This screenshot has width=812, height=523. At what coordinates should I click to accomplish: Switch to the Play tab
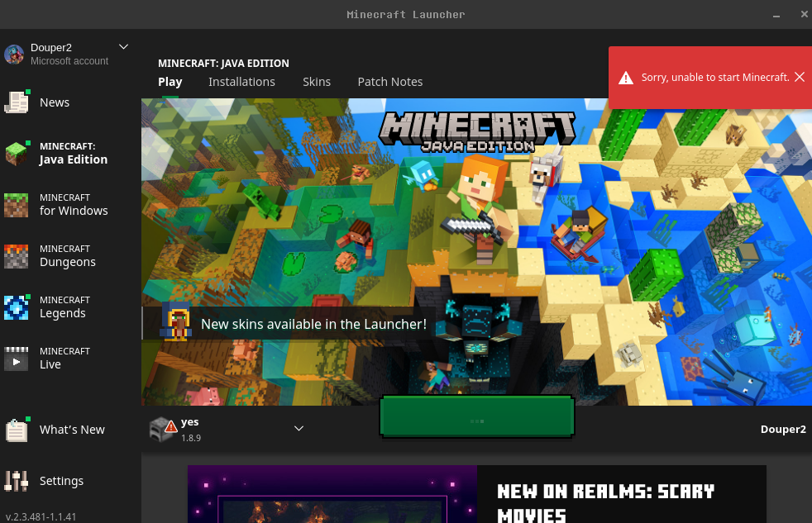point(170,82)
